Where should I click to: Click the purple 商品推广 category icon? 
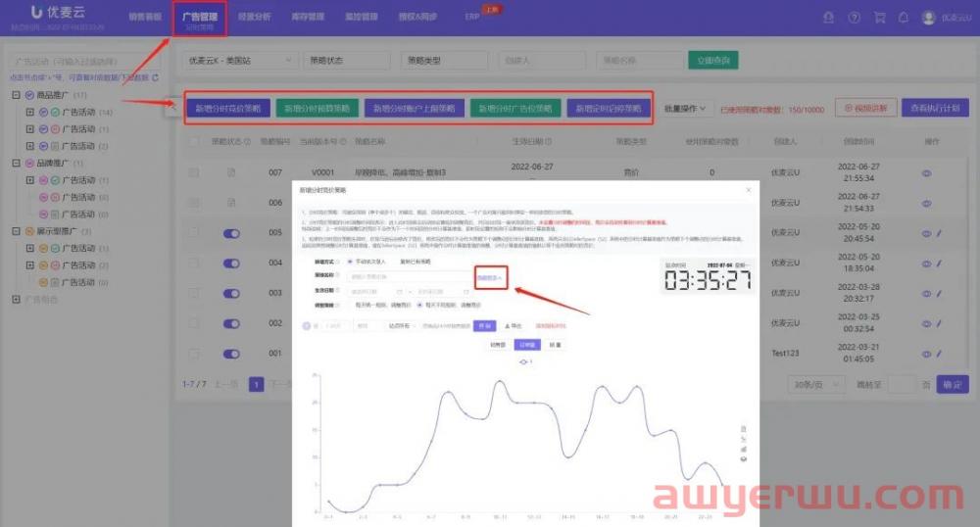point(29,96)
